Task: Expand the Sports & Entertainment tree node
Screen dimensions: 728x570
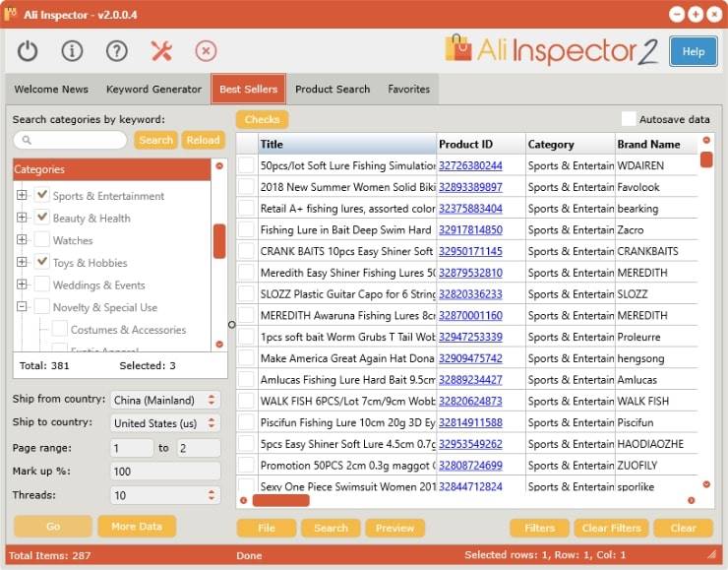Action: tap(22, 195)
